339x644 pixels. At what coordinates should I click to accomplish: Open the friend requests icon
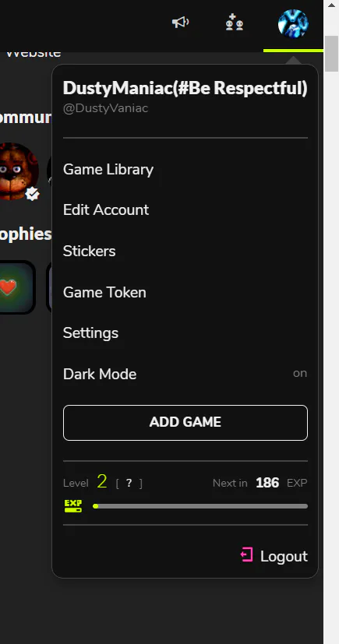[x=235, y=22]
